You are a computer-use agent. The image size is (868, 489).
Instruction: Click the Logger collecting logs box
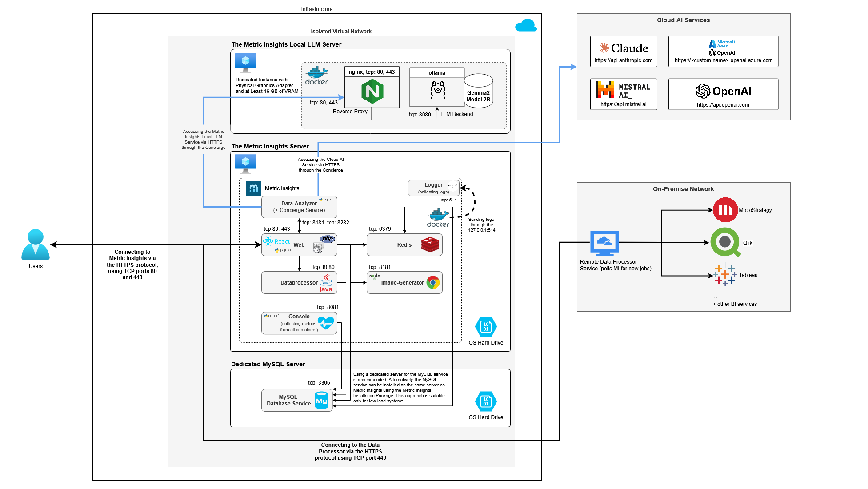[433, 188]
